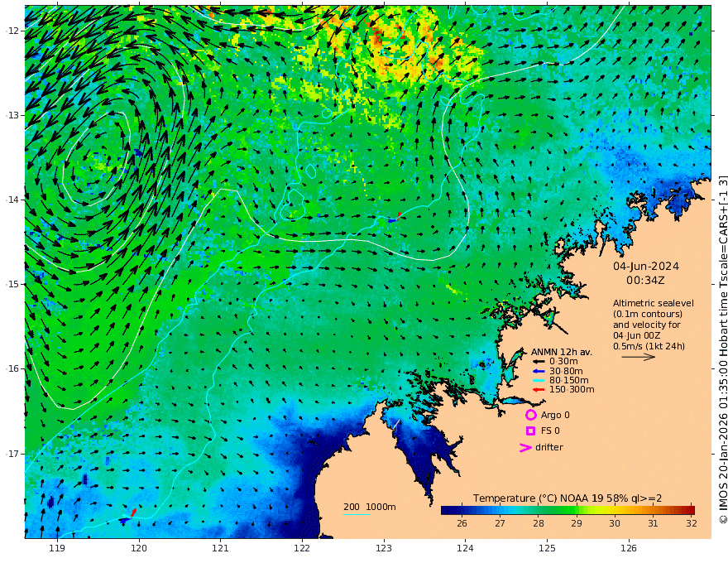
Task: Click the longitude axis label 119
Action: (57, 549)
